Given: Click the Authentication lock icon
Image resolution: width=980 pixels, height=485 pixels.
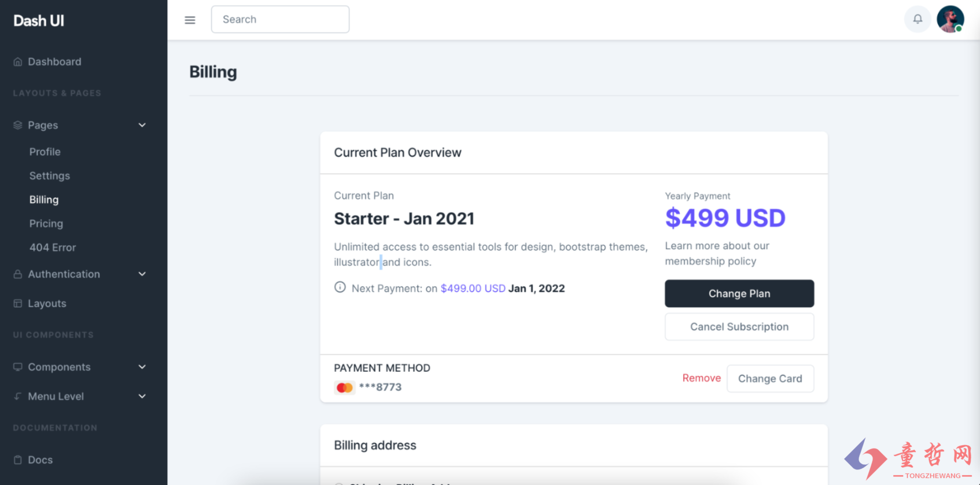Looking at the screenshot, I should pos(18,274).
